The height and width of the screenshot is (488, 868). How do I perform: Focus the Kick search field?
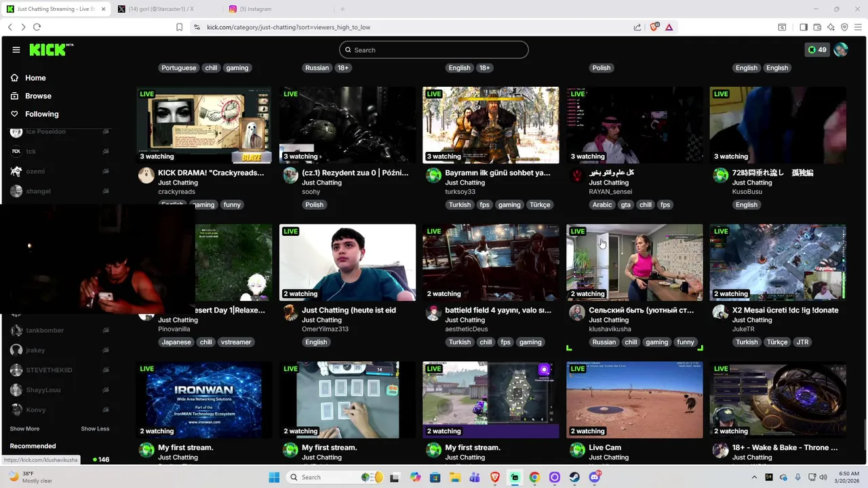point(434,50)
